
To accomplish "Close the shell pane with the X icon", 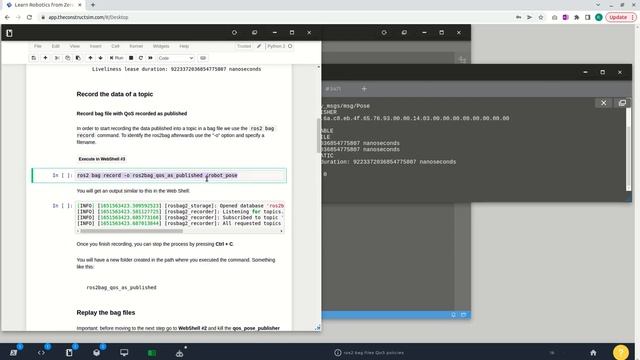I will (604, 103).
